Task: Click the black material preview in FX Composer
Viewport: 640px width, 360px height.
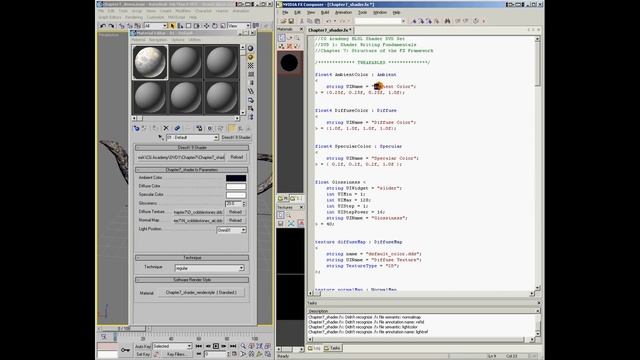Action: (289, 63)
